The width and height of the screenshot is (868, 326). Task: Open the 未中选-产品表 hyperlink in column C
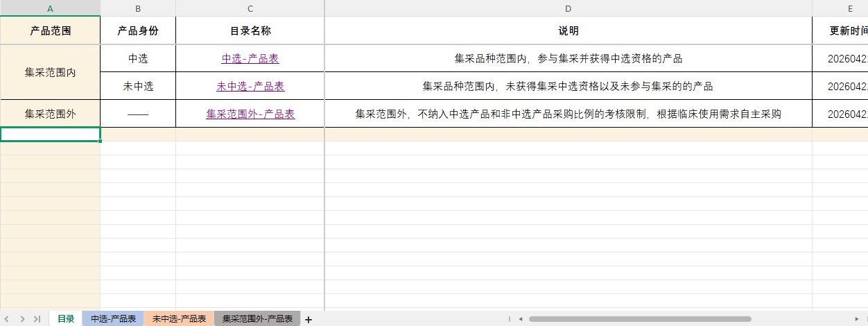click(x=250, y=87)
